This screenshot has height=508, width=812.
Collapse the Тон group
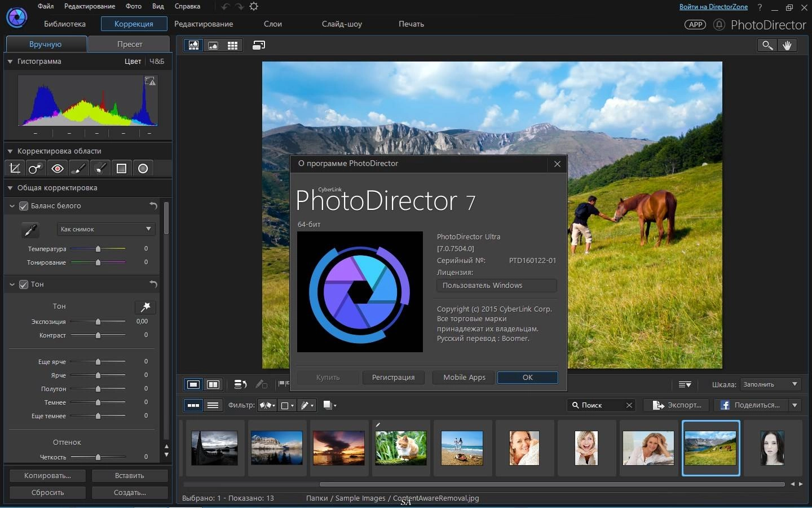[12, 284]
